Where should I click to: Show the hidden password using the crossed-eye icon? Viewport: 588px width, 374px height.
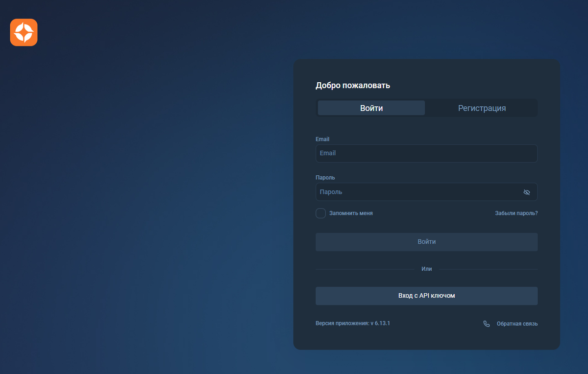click(527, 192)
